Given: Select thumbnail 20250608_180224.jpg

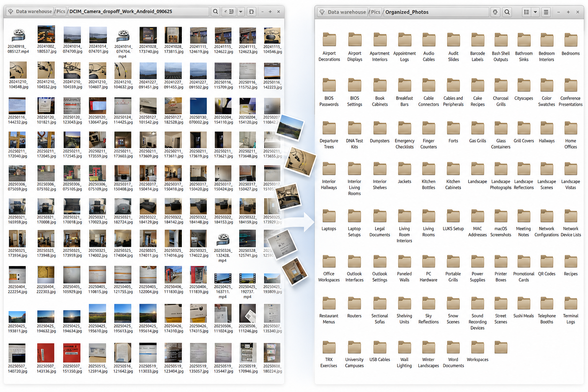Looking at the screenshot, I should (x=272, y=353).
